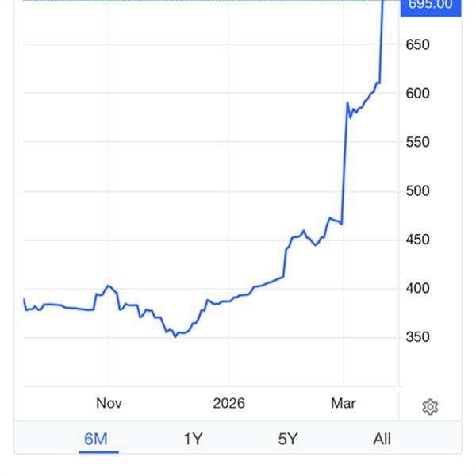Click the 550 y-axis label
This screenshot has height=476, width=476.
click(417, 142)
